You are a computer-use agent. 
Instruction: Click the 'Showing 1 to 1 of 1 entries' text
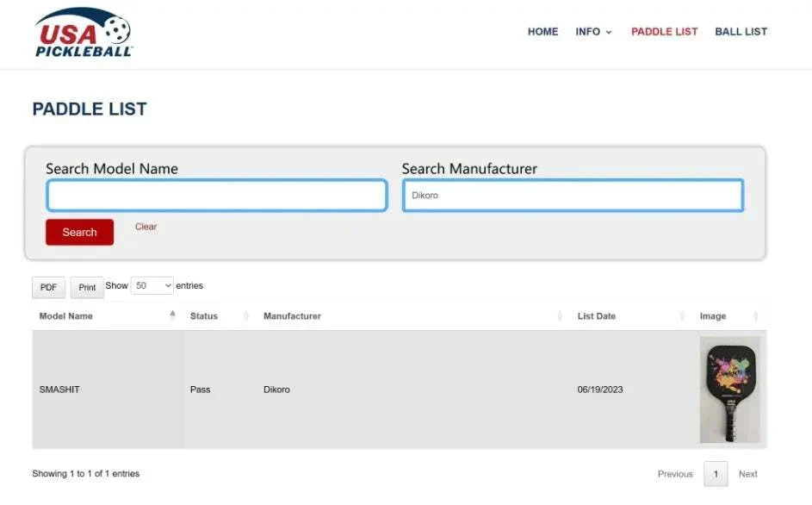[86, 473]
